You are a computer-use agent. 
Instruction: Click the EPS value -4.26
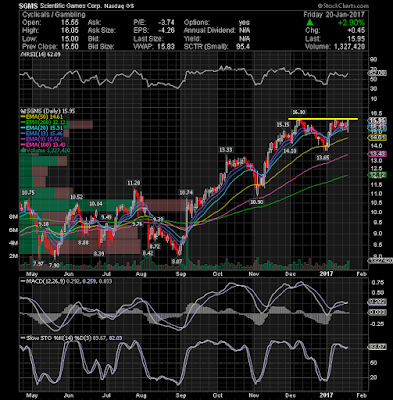pos(166,30)
